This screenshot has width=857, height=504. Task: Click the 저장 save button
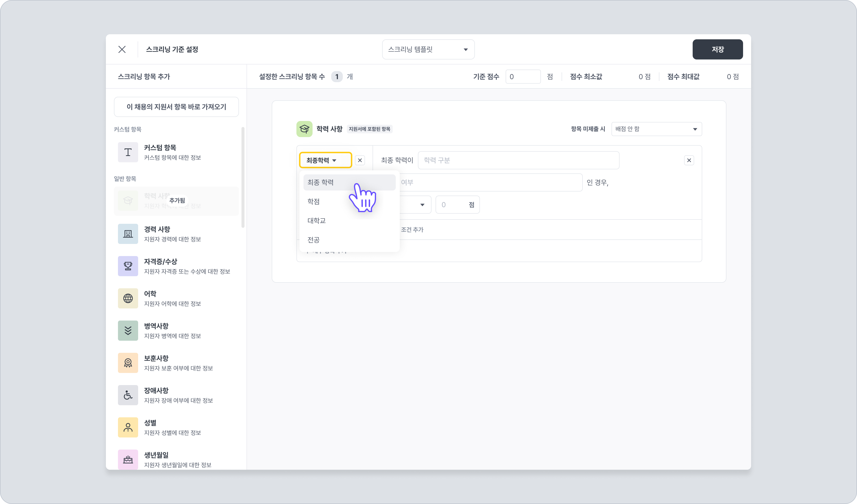(x=717, y=49)
